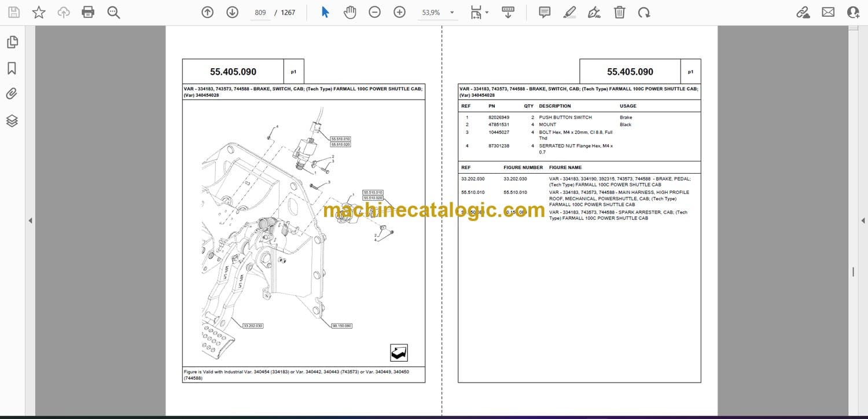Click the FIGURE NAME column header
The height and width of the screenshot is (419, 868).
(x=565, y=167)
